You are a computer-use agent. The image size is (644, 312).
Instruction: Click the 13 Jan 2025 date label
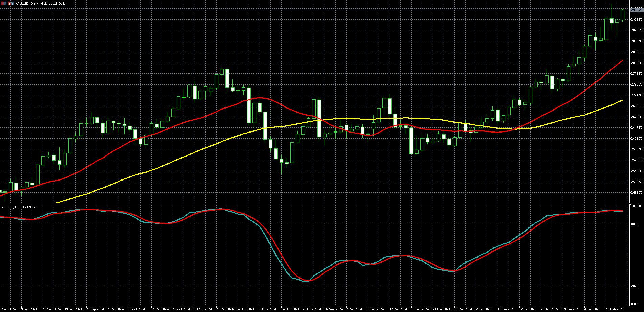tap(506, 309)
